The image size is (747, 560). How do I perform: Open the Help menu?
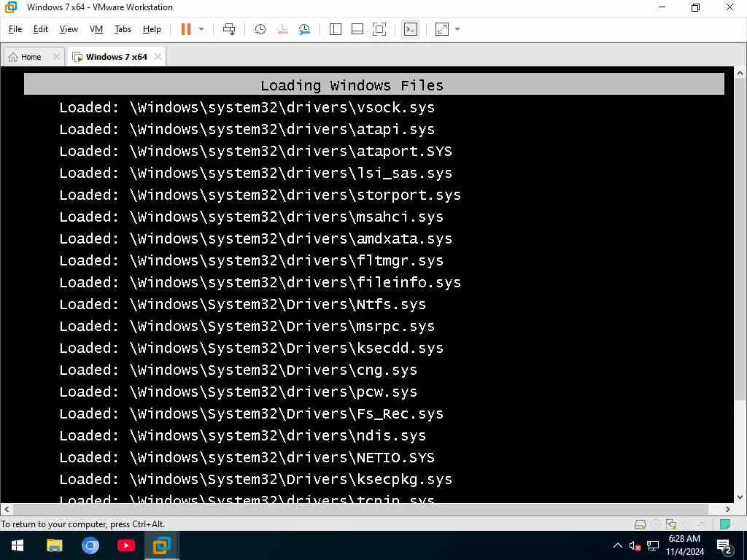(x=152, y=29)
